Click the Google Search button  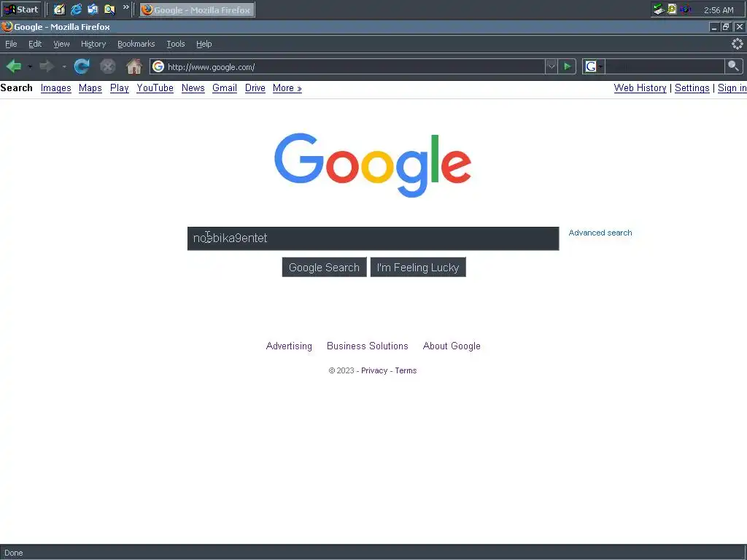click(324, 267)
